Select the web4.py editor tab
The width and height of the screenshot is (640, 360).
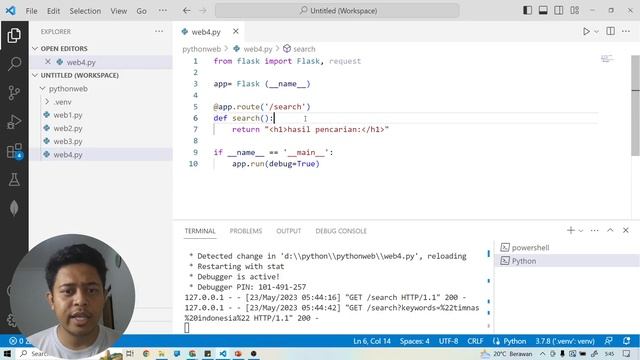pyautogui.click(x=206, y=32)
